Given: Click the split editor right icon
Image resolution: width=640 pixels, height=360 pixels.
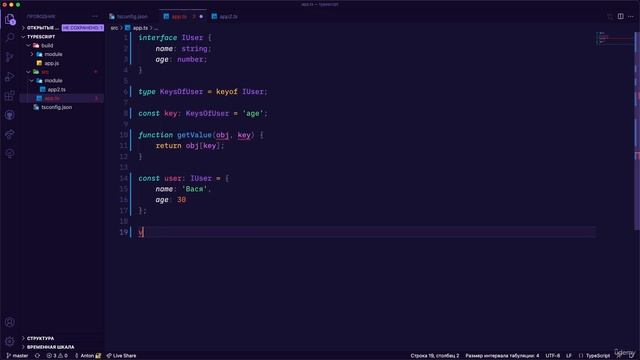Looking at the screenshot, I should click(620, 16).
